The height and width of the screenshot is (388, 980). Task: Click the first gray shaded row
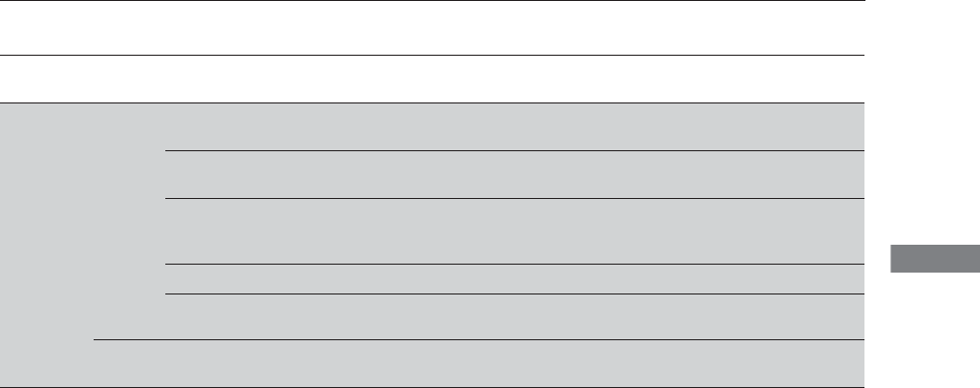[x=514, y=126]
